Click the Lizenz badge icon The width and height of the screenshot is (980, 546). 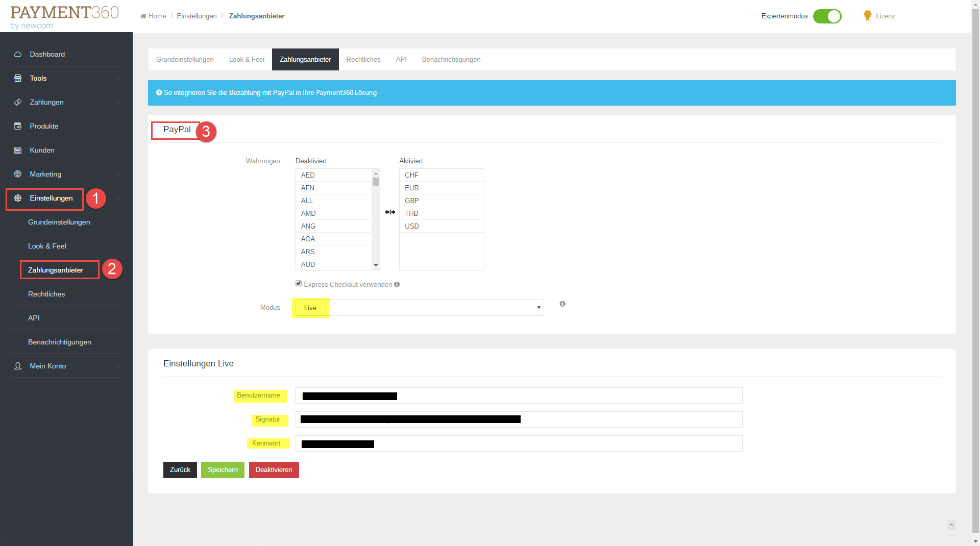tap(867, 16)
